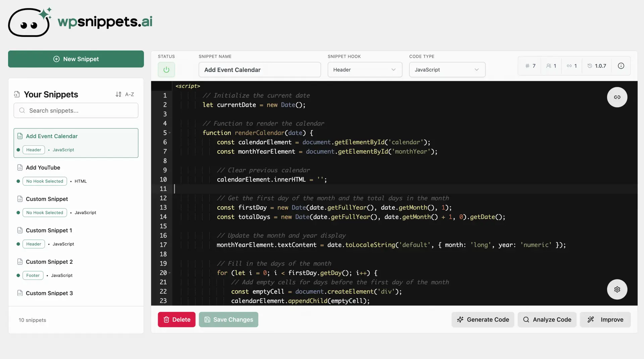Click 'function renderCalendar(date)' code line

pos(258,133)
